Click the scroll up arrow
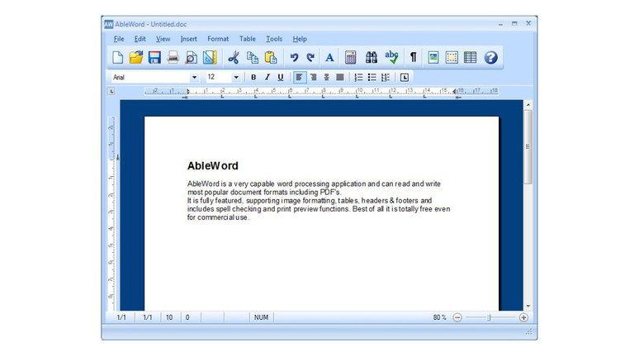Screen dimensions: 644x362 (x=528, y=105)
